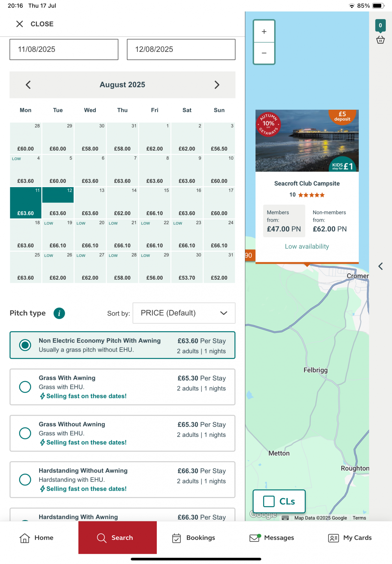This screenshot has height=564, width=392.
Task: Click the 11/08/2025 start date field
Action: (64, 49)
